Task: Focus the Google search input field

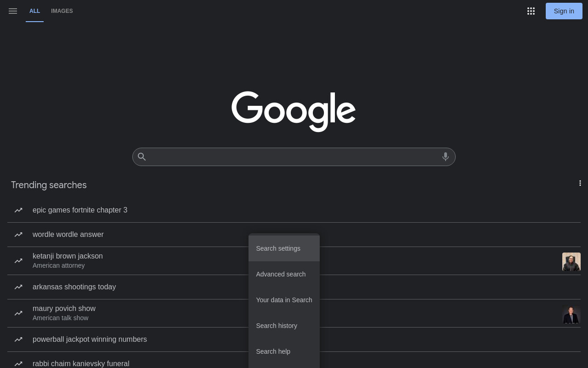Action: pos(294,157)
